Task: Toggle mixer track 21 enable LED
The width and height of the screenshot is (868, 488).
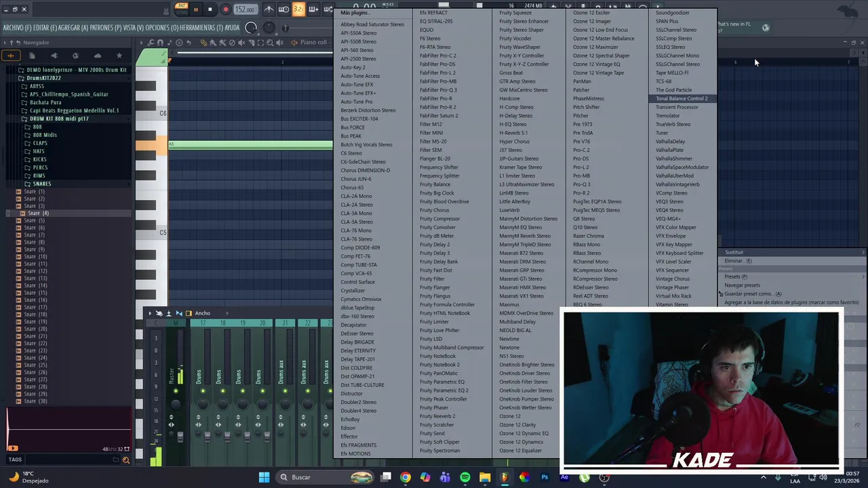Action: click(x=285, y=391)
